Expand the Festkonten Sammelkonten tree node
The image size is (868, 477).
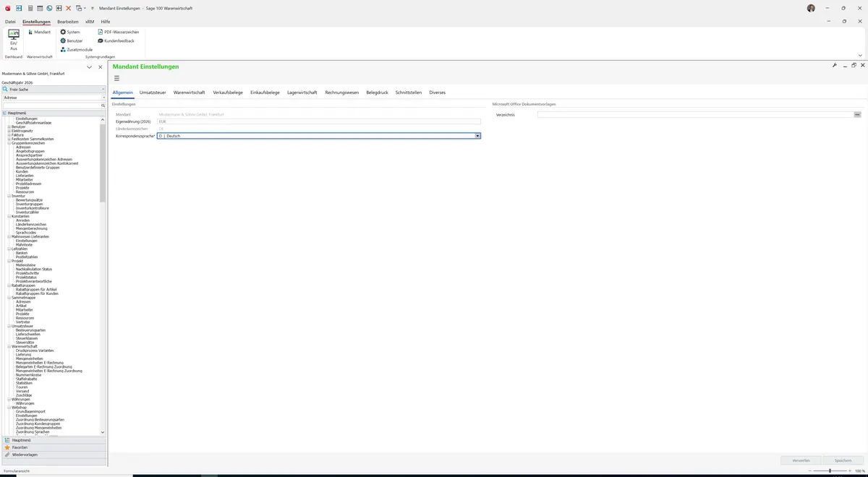[9, 139]
